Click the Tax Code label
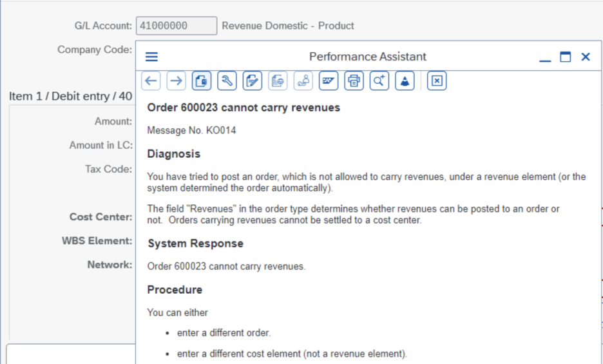Viewport: 603px width, 364px height. 108,169
